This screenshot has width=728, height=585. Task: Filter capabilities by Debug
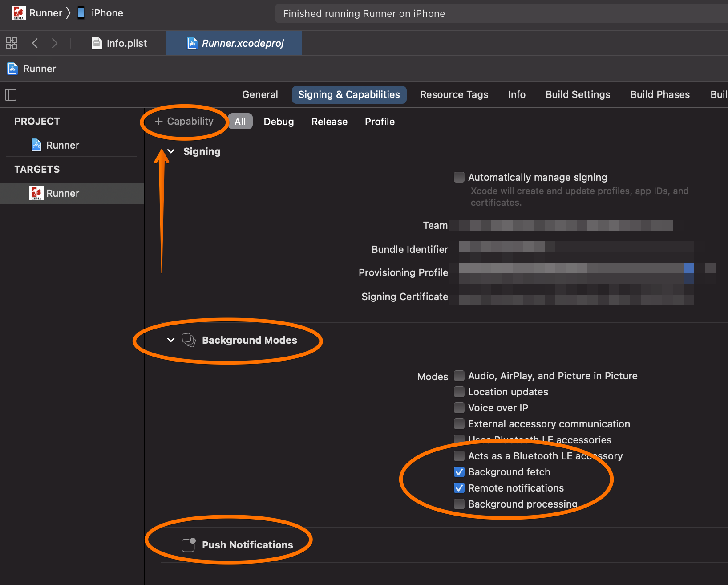[x=279, y=122]
